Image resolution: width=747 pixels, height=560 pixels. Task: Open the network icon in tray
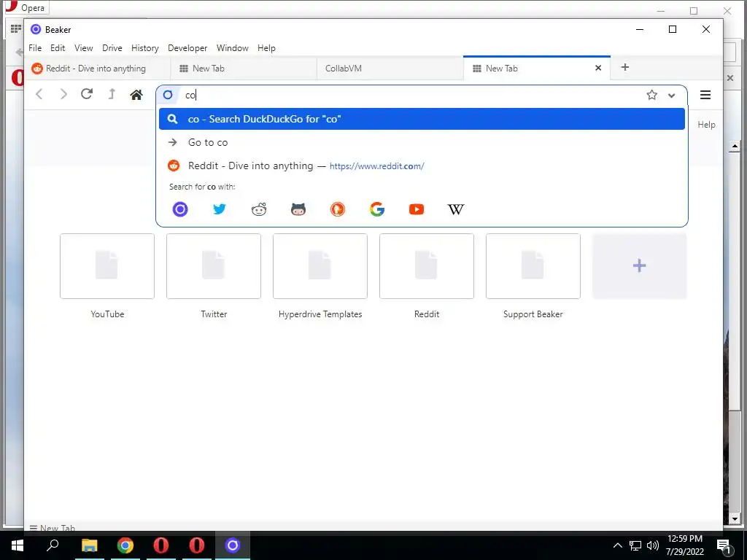click(x=635, y=545)
